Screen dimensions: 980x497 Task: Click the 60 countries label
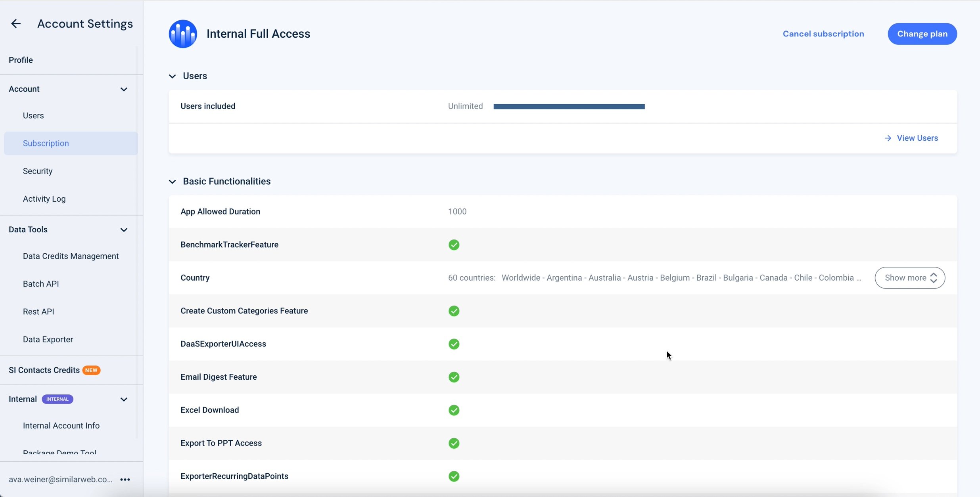point(472,278)
